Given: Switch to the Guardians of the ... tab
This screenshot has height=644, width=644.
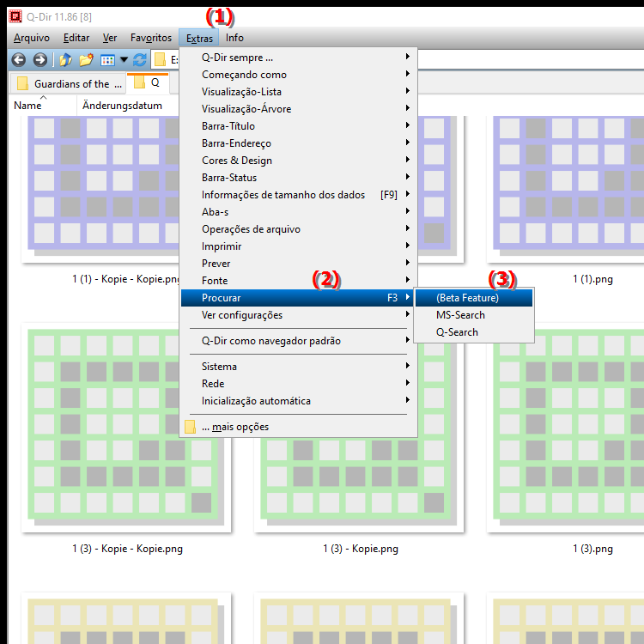Looking at the screenshot, I should [68, 83].
